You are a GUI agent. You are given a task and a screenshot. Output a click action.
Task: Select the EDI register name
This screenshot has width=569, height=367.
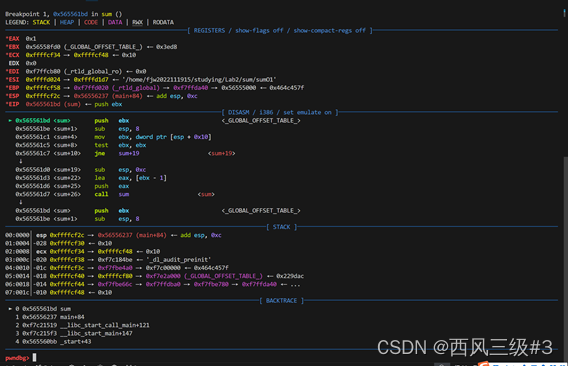point(13,72)
